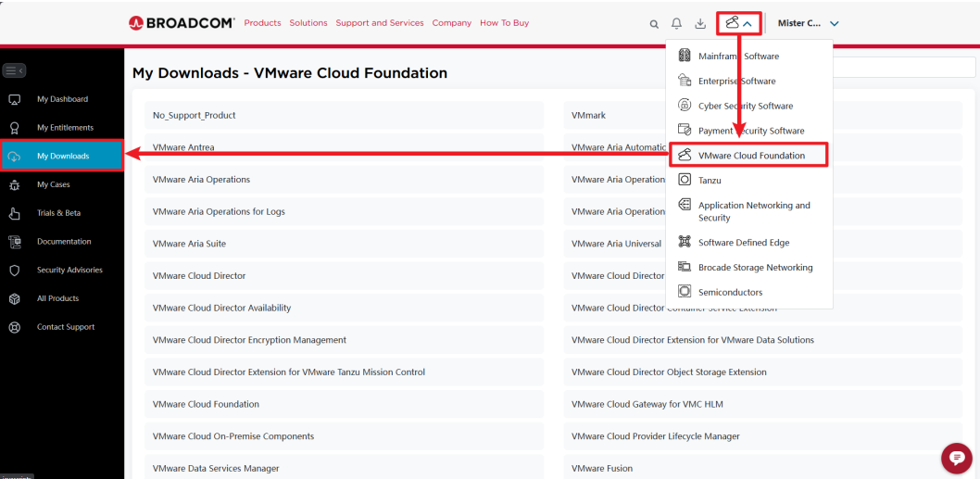This screenshot has height=479, width=980.
Task: Select Mainframe Software from dropdown list
Action: 738,57
